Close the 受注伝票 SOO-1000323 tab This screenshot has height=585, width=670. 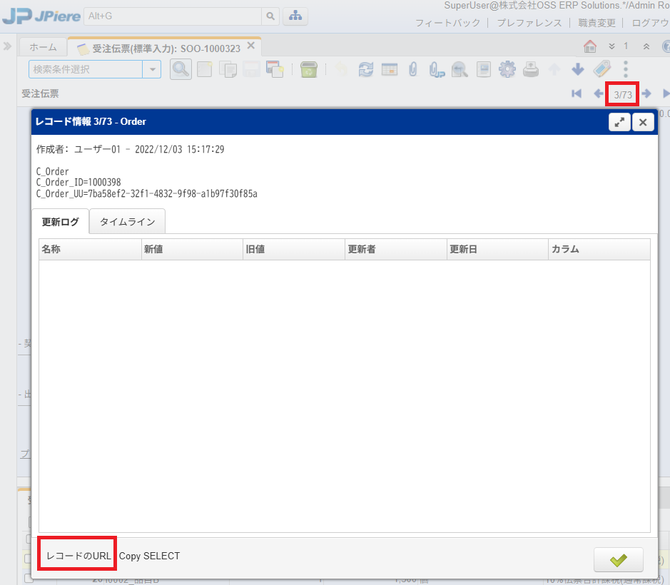coord(251,46)
